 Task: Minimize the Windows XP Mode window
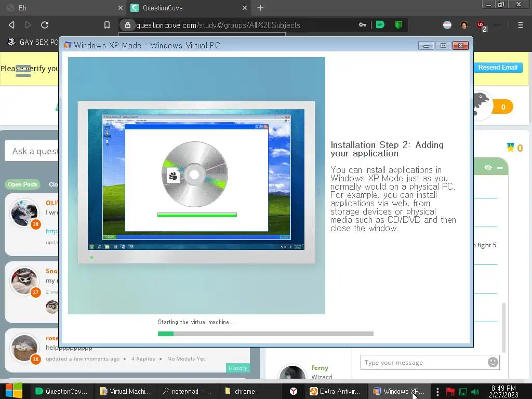426,46
